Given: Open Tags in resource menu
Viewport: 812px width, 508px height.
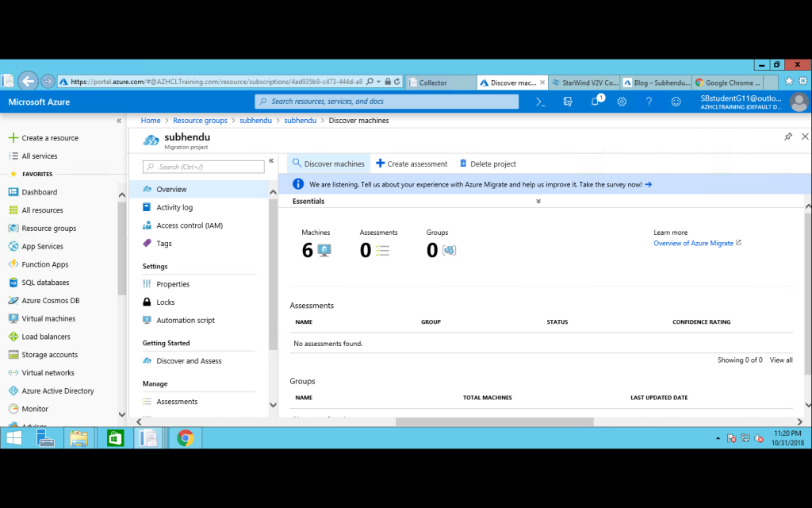Looking at the screenshot, I should click(164, 244).
